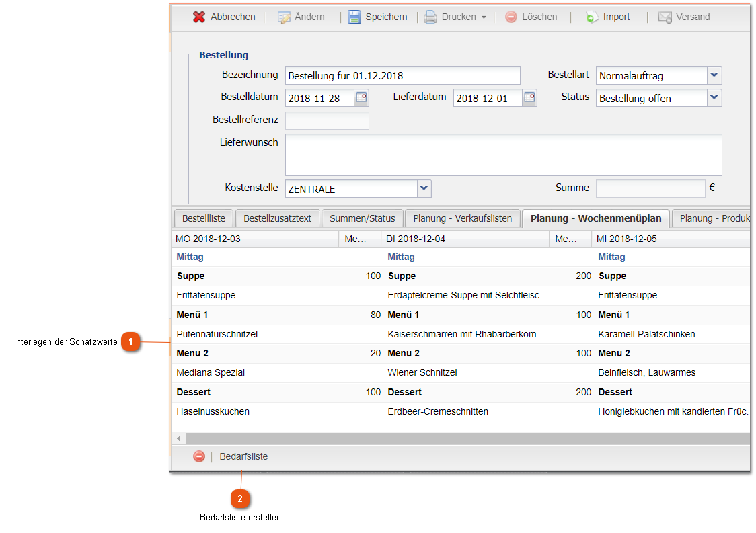756x533 pixels.
Task: Click the Versand envelope icon
Action: [x=665, y=17]
